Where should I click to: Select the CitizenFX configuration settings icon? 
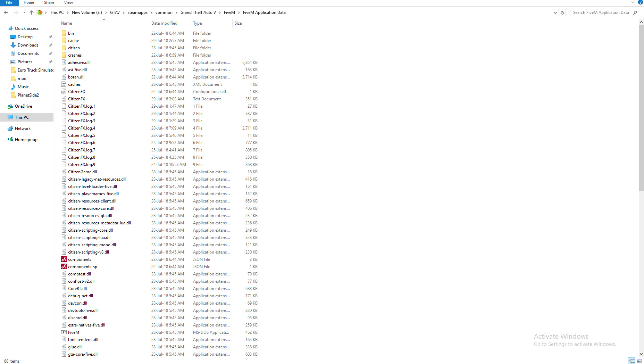(x=64, y=92)
